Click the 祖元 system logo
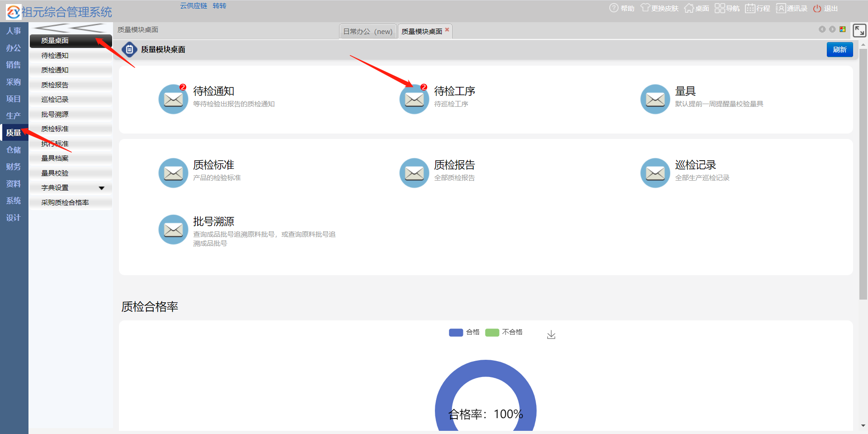 pos(14,12)
